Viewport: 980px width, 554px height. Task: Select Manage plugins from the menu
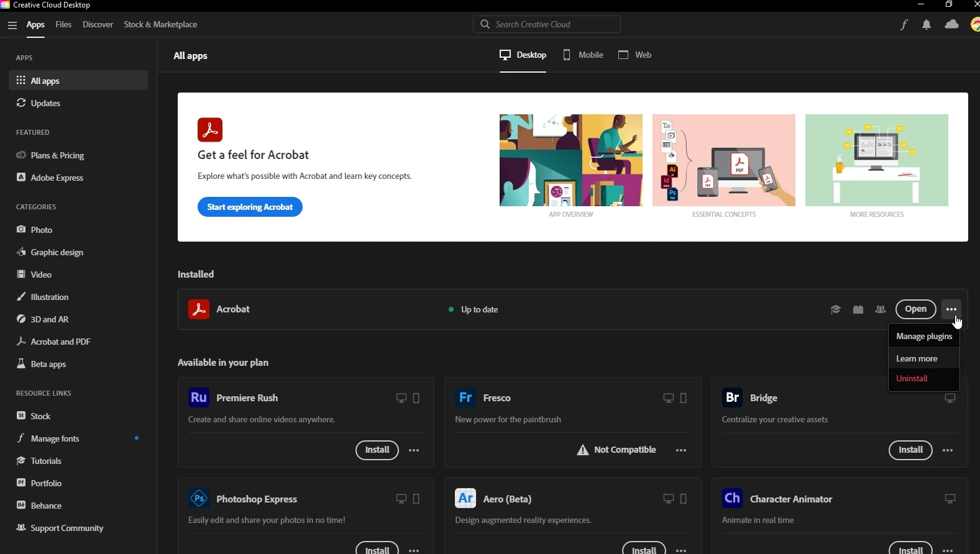(x=924, y=336)
